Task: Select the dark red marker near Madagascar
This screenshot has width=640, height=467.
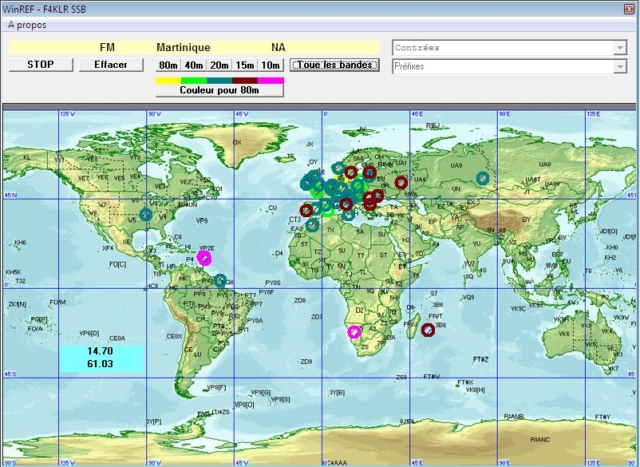Action: pyautogui.click(x=428, y=331)
